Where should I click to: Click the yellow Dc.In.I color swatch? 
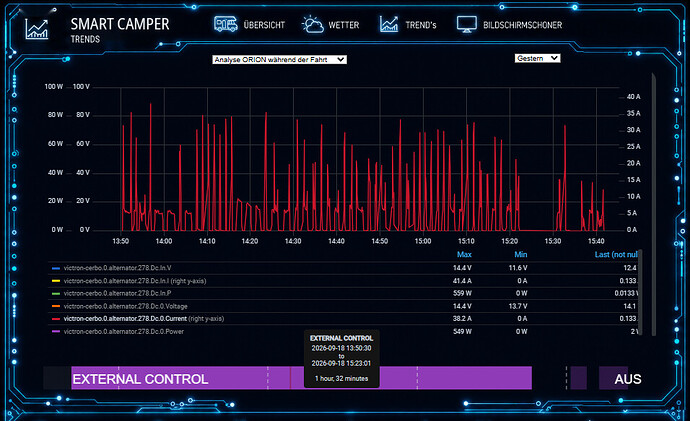point(56,281)
